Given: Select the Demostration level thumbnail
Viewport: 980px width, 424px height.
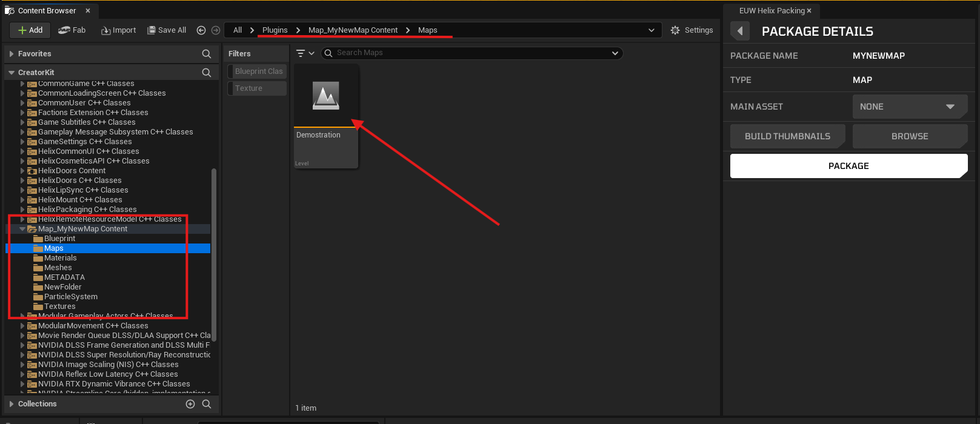Looking at the screenshot, I should (x=326, y=96).
